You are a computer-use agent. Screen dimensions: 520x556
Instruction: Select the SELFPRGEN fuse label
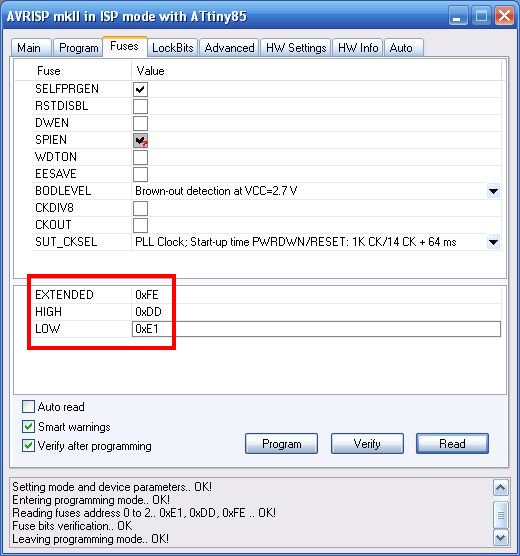(x=67, y=89)
